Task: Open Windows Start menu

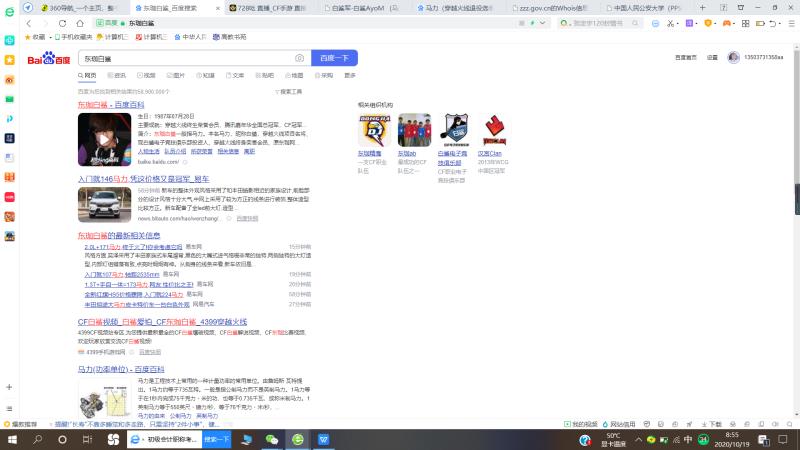Action: [12, 439]
